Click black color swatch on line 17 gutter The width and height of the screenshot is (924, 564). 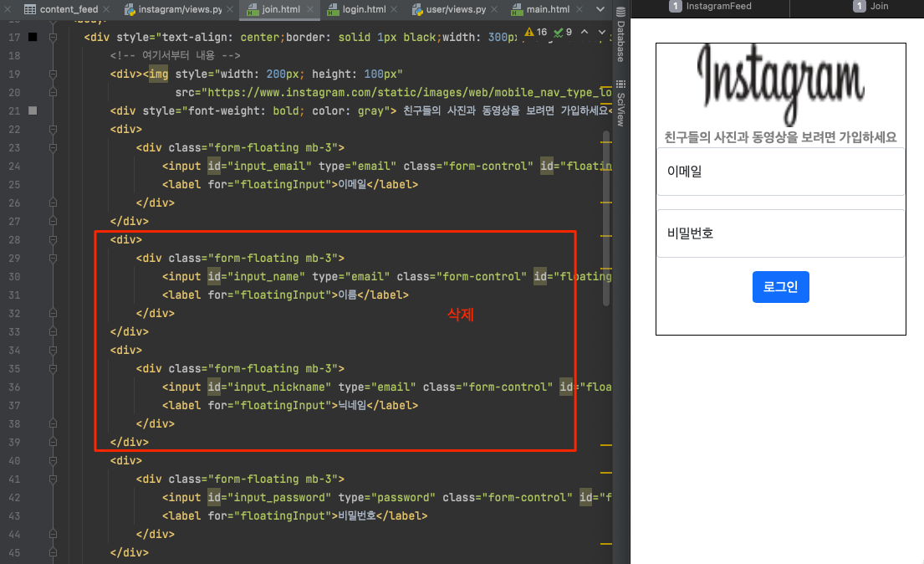tap(33, 37)
